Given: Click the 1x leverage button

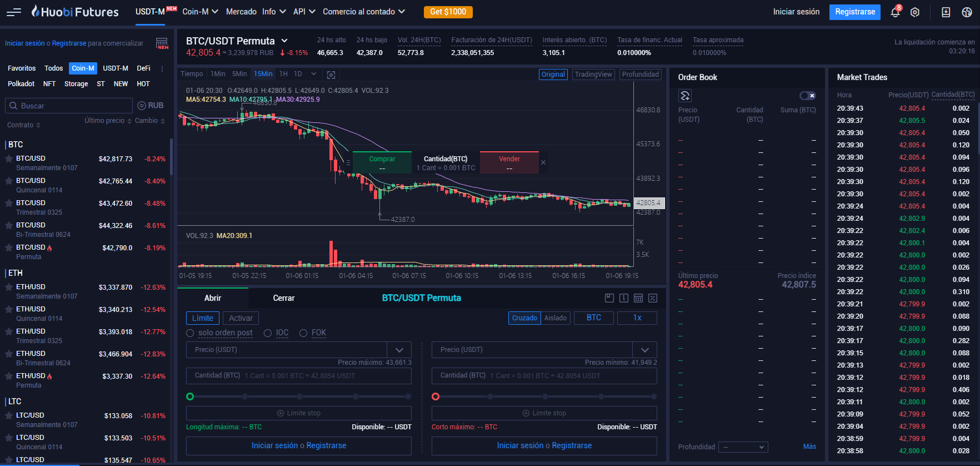Looking at the screenshot, I should pyautogui.click(x=637, y=318).
